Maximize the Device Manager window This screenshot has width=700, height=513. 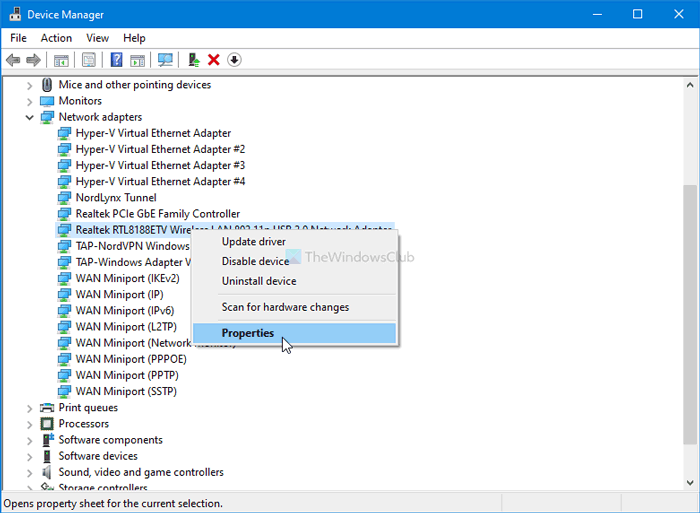coord(638,14)
